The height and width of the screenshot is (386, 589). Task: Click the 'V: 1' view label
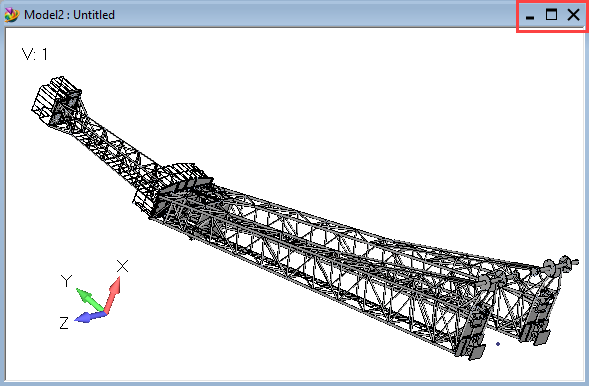[x=35, y=54]
